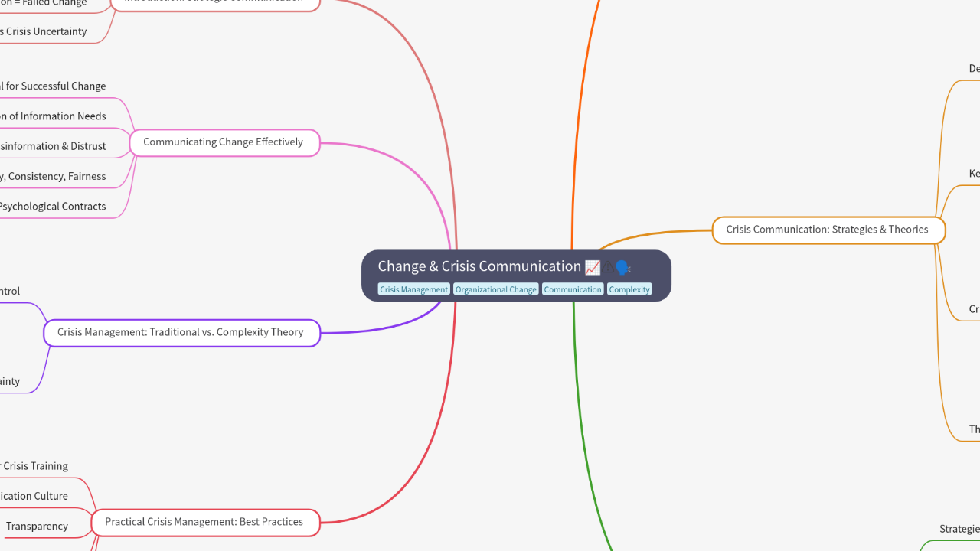The height and width of the screenshot is (551, 980).
Task: Select Crisis Communication: Strategies & Theories node
Action: (828, 230)
